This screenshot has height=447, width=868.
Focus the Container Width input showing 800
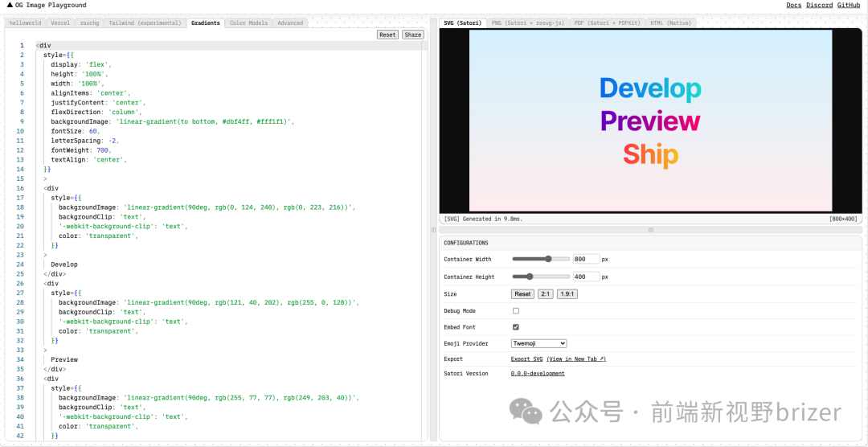pyautogui.click(x=586, y=259)
